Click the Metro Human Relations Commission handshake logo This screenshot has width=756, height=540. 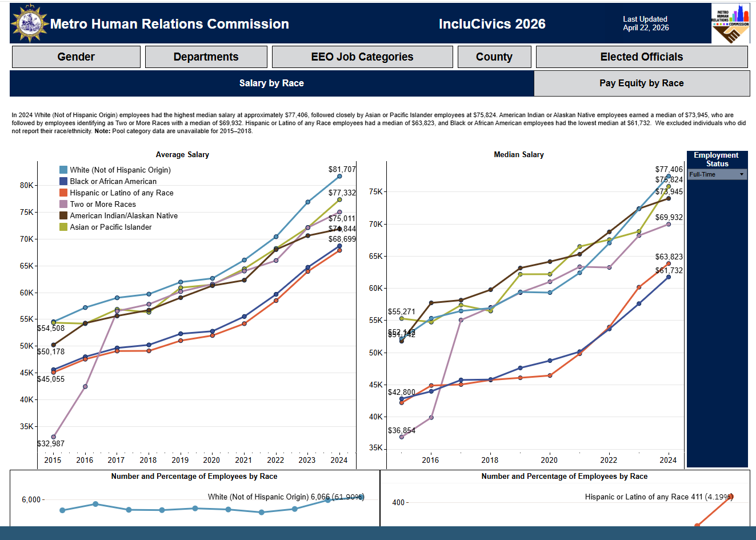pyautogui.click(x=730, y=24)
